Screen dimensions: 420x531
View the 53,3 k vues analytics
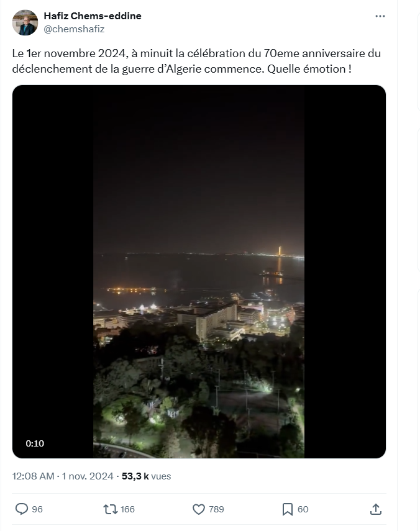147,476
